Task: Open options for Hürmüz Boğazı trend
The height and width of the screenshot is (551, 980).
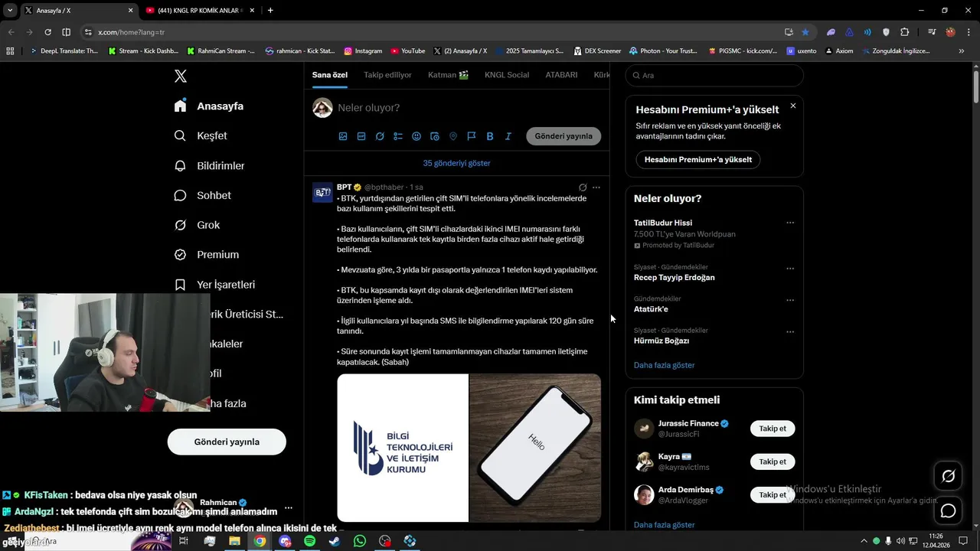Action: coord(790,332)
